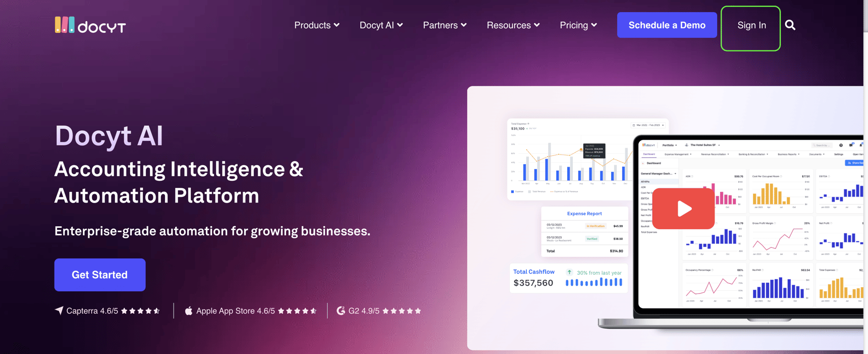
Task: Click the Expense Report card
Action: click(x=584, y=232)
